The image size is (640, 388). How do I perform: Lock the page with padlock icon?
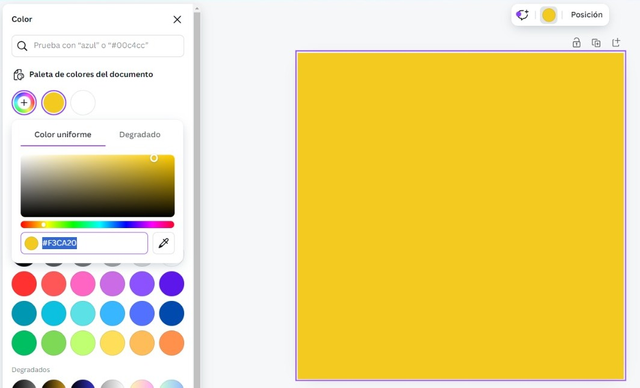(576, 42)
